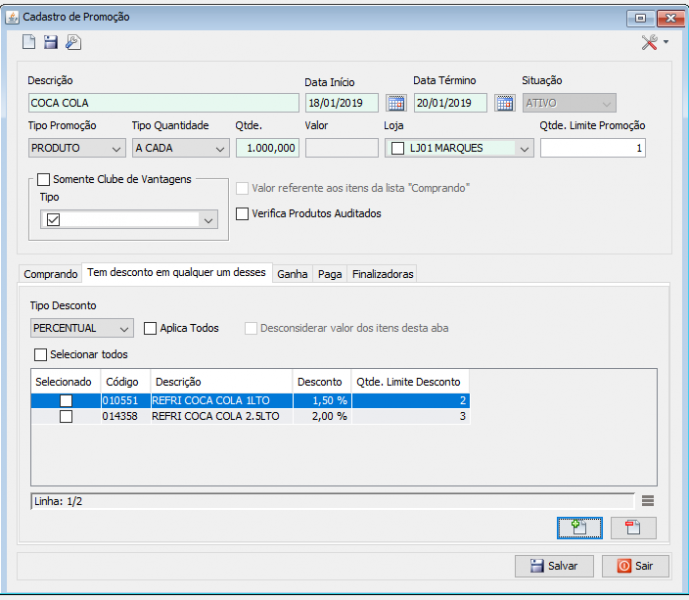The height and width of the screenshot is (600, 689).
Task: Open the Data Término calendar picker
Action: pos(504,103)
